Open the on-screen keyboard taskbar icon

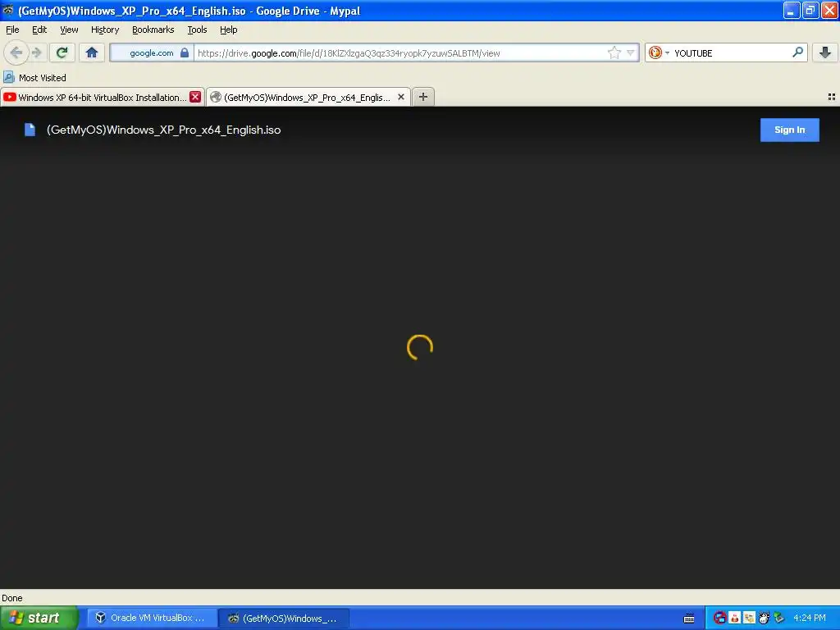pyautogui.click(x=689, y=619)
